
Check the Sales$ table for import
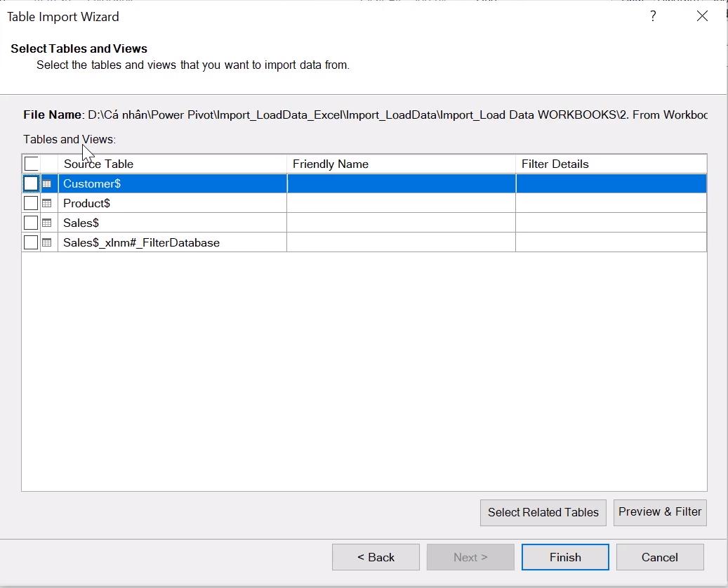coord(30,223)
